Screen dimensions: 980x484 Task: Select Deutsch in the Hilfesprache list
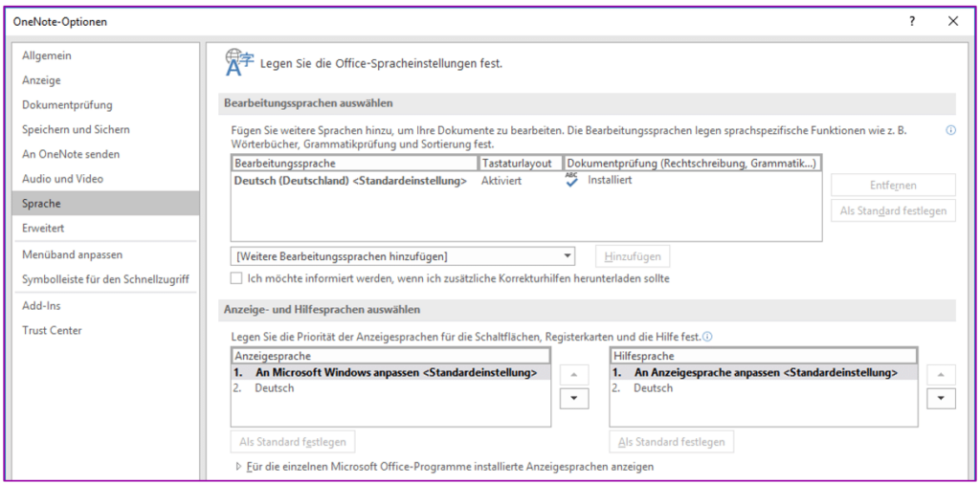tap(763, 387)
